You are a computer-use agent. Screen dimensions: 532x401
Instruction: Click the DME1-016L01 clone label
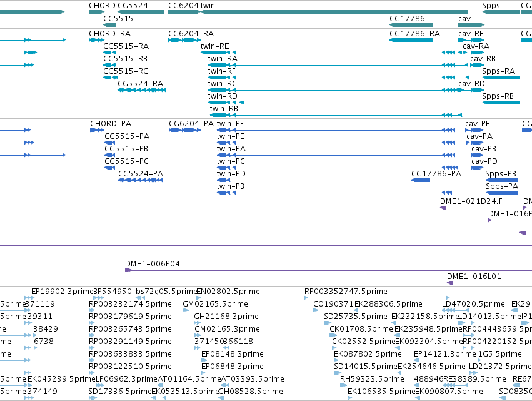pos(474,277)
